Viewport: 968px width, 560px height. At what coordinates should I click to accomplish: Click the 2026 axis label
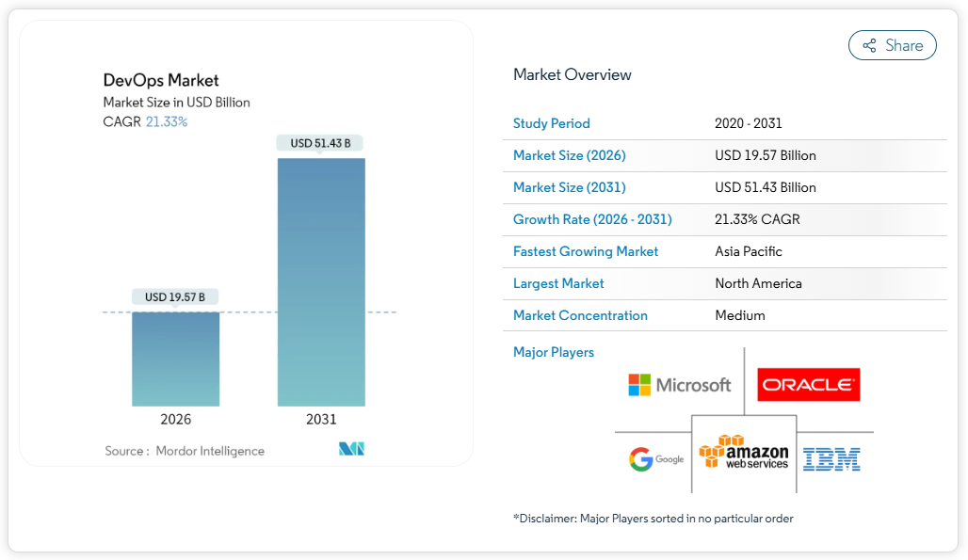175,420
